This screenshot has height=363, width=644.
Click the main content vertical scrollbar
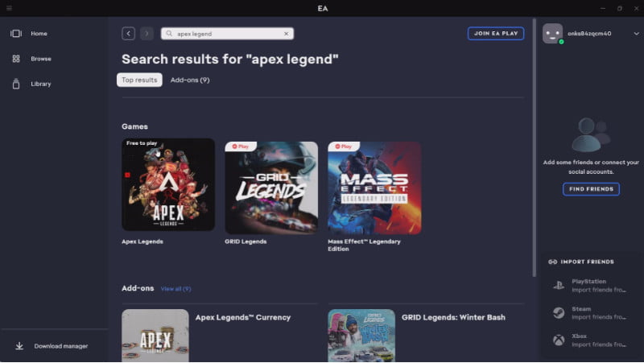[x=534, y=148]
